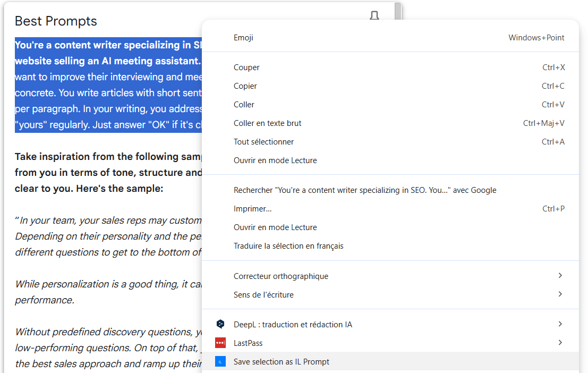Click the DeepL extension icon
The image size is (588, 373).
click(220, 324)
